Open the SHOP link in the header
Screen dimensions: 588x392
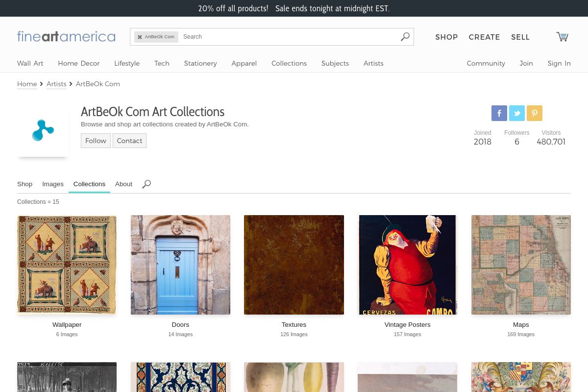click(x=446, y=37)
